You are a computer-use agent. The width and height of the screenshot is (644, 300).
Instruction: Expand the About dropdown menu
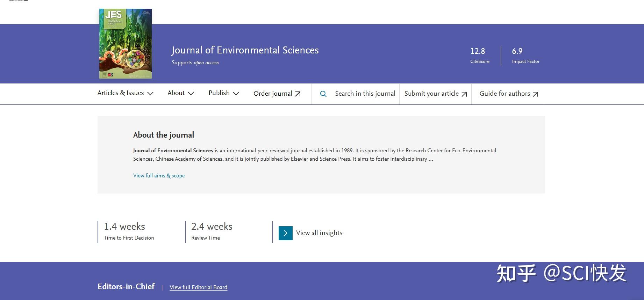click(180, 93)
